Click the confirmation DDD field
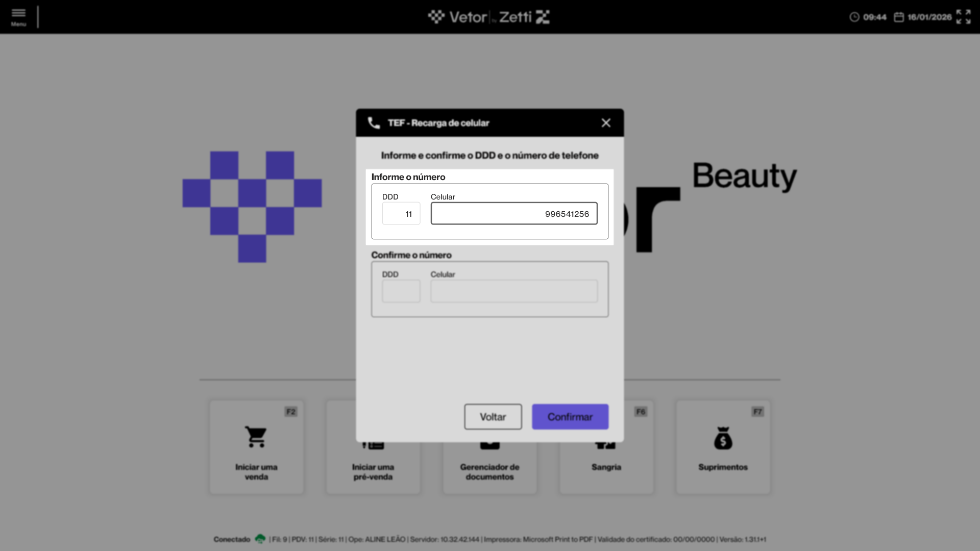980x551 pixels. coord(401,291)
